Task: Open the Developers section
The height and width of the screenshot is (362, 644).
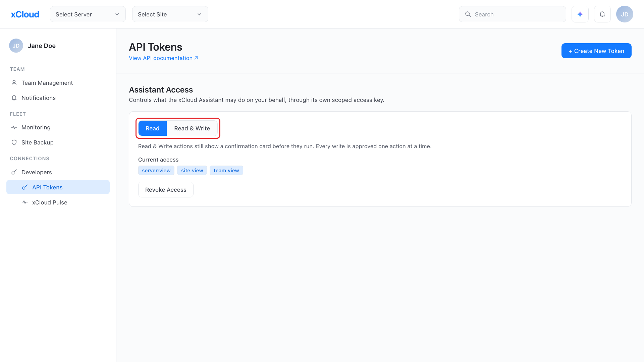Action: tap(58, 172)
